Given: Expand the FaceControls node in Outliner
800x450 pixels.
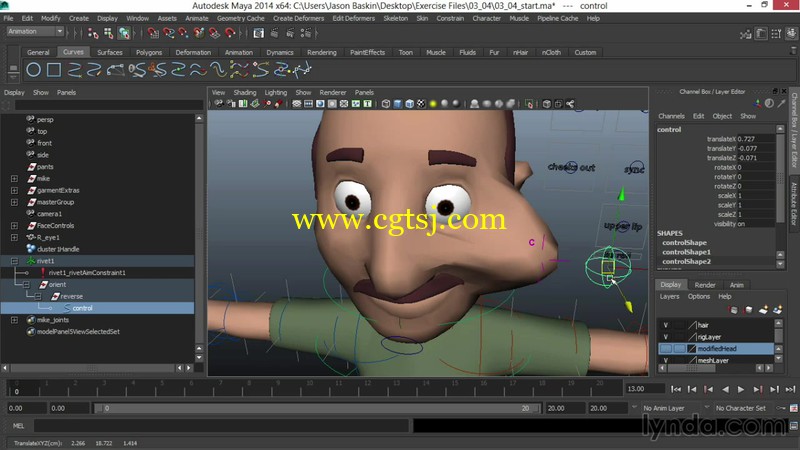Looking at the screenshot, I should (x=14, y=226).
